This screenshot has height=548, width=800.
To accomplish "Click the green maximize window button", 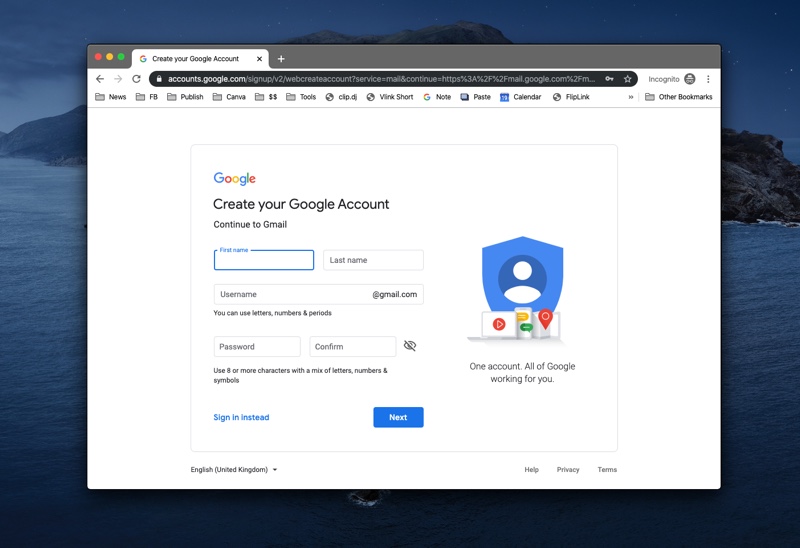I will (121, 57).
